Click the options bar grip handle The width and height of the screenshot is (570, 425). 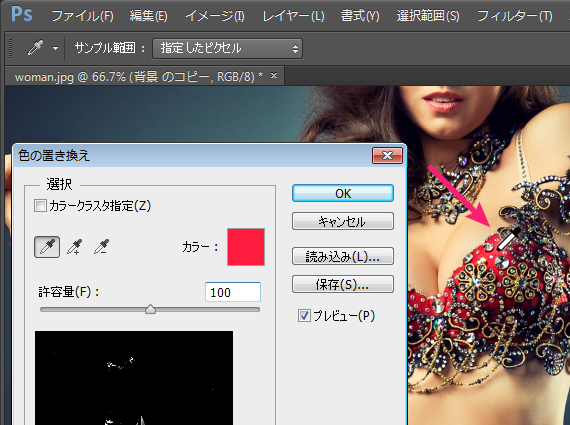point(11,48)
